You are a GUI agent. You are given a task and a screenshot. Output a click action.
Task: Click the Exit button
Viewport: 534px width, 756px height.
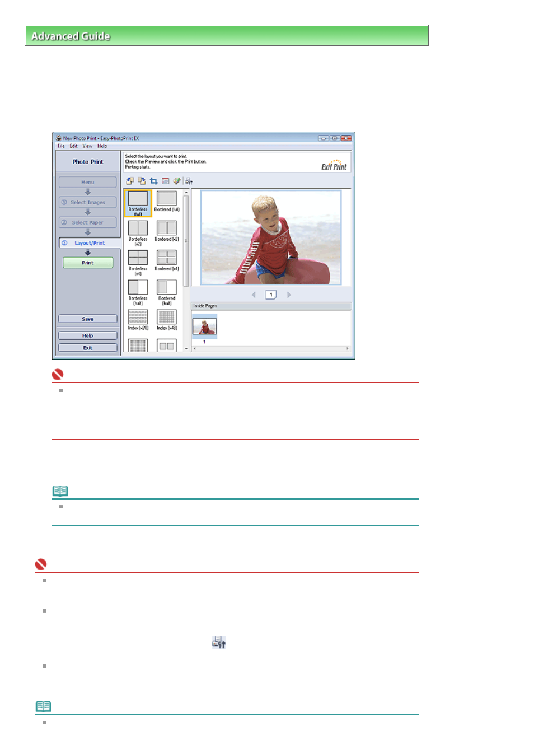[x=88, y=348]
